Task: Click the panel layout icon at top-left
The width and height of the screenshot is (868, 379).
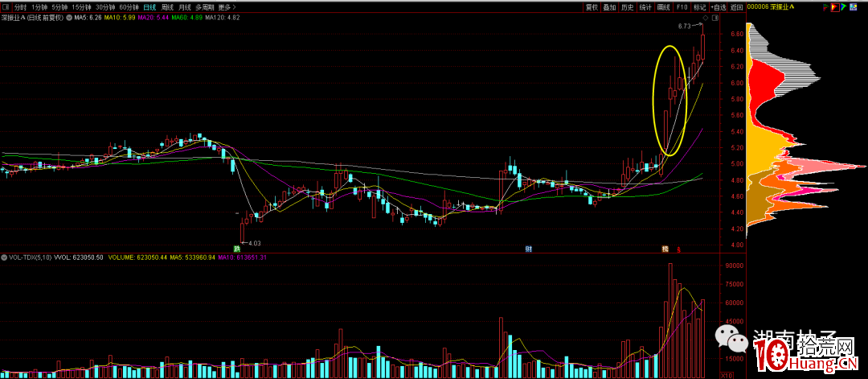Action: 5,7
